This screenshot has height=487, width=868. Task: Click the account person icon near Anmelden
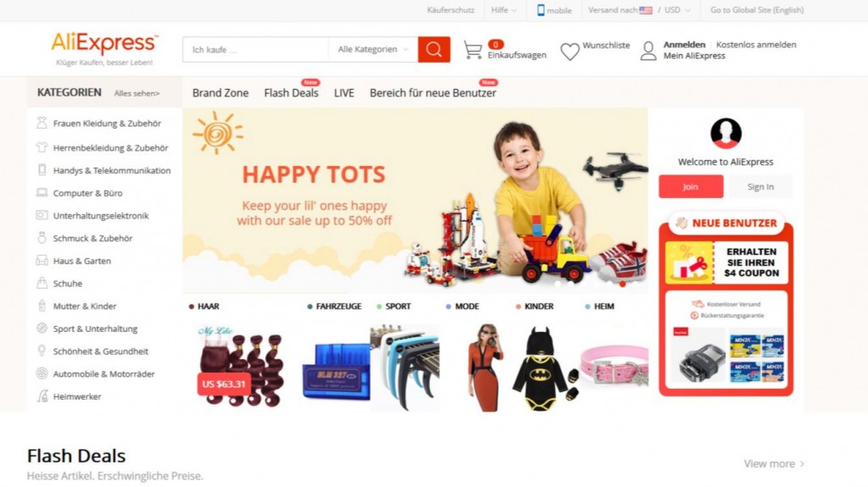point(648,51)
